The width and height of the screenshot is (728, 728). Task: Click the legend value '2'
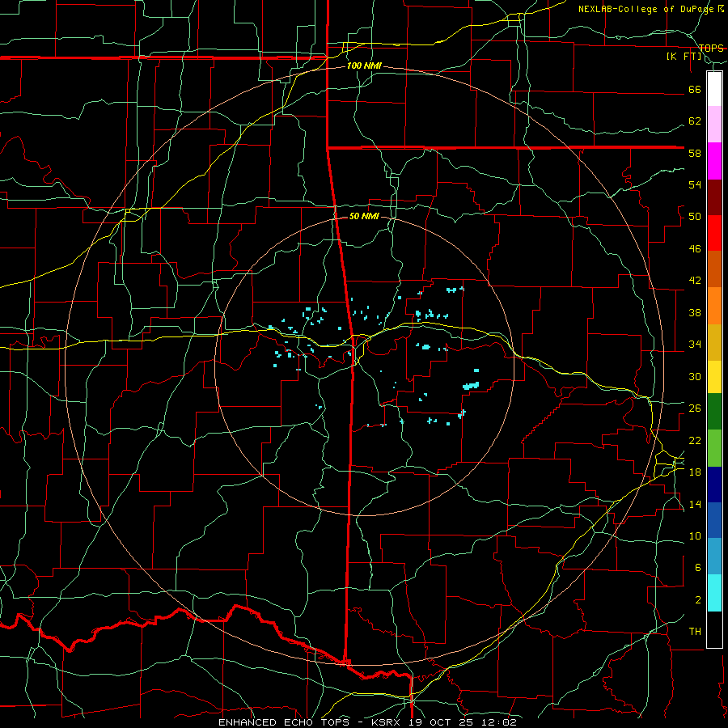click(698, 599)
